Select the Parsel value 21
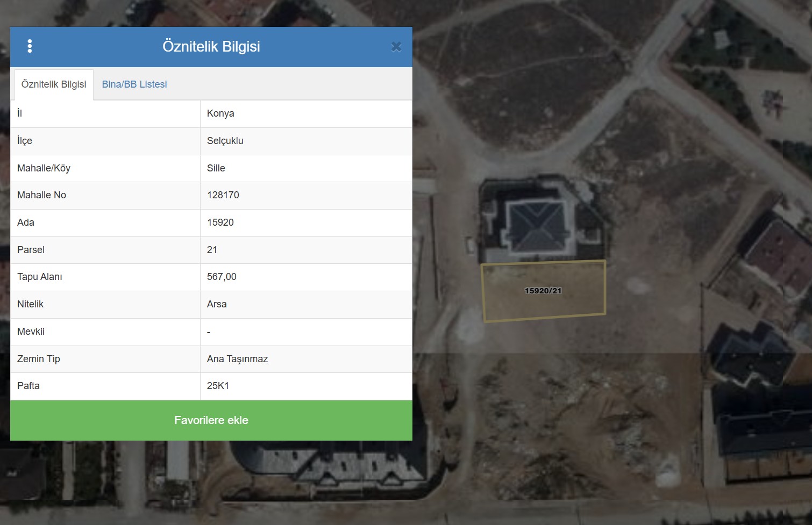 pyautogui.click(x=212, y=250)
